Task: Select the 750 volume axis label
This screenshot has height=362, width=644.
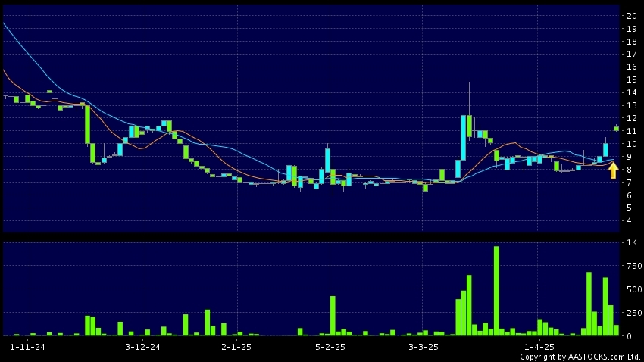Action: [635, 266]
